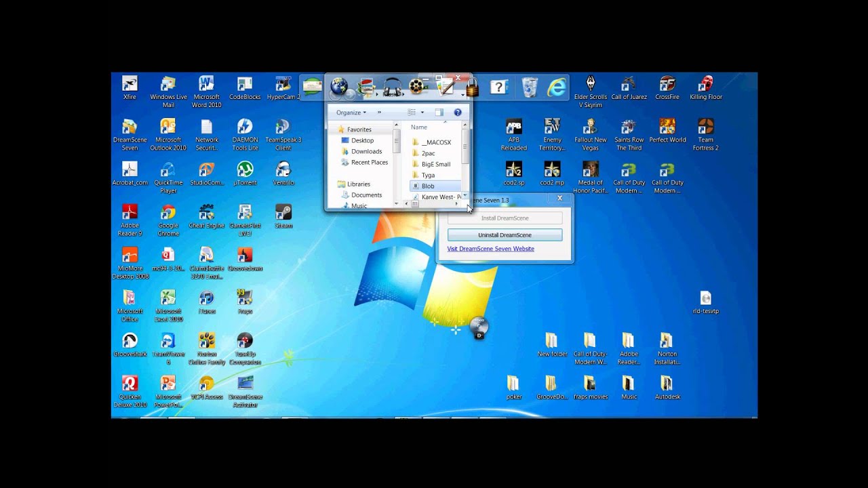Open the Xfire desktop shortcut
This screenshot has height=488, width=868.
[130, 88]
